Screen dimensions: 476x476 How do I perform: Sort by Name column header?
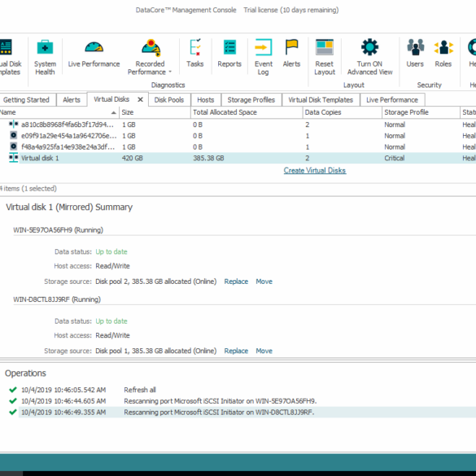59,112
